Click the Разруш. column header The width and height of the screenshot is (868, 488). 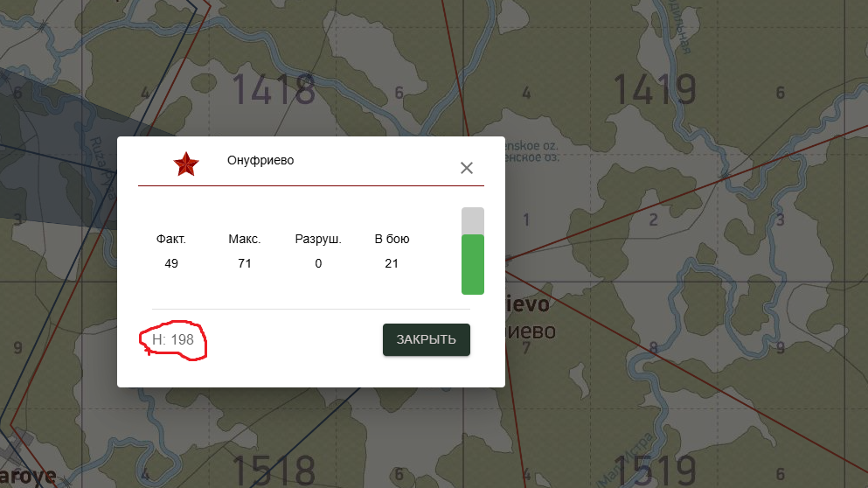click(318, 240)
